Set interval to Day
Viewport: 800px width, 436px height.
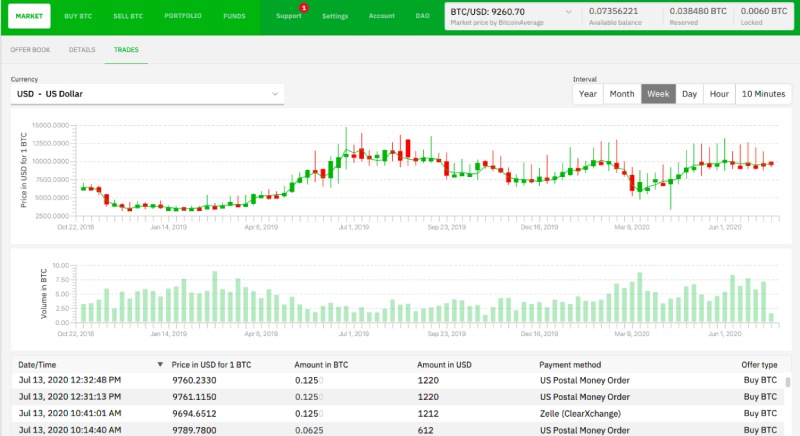(x=689, y=94)
